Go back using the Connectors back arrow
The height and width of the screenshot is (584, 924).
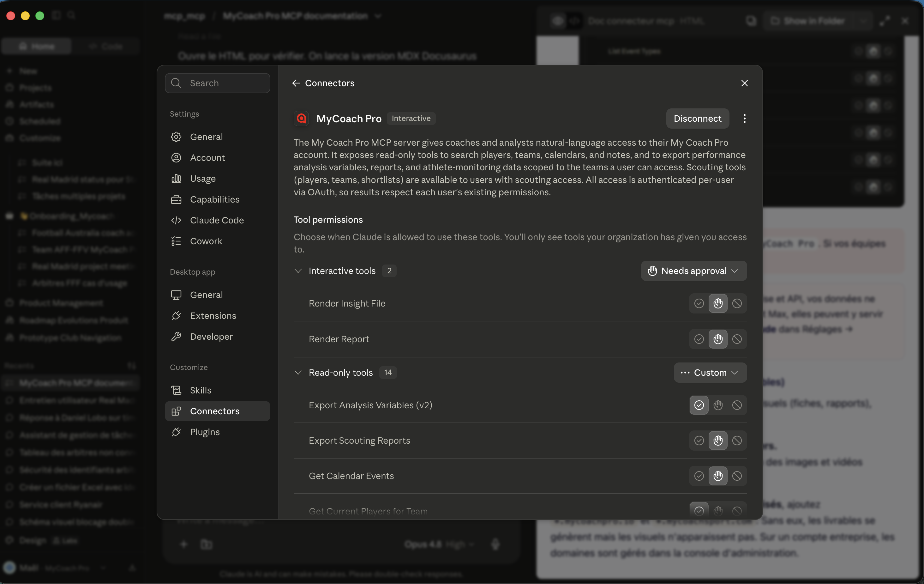pyautogui.click(x=296, y=83)
